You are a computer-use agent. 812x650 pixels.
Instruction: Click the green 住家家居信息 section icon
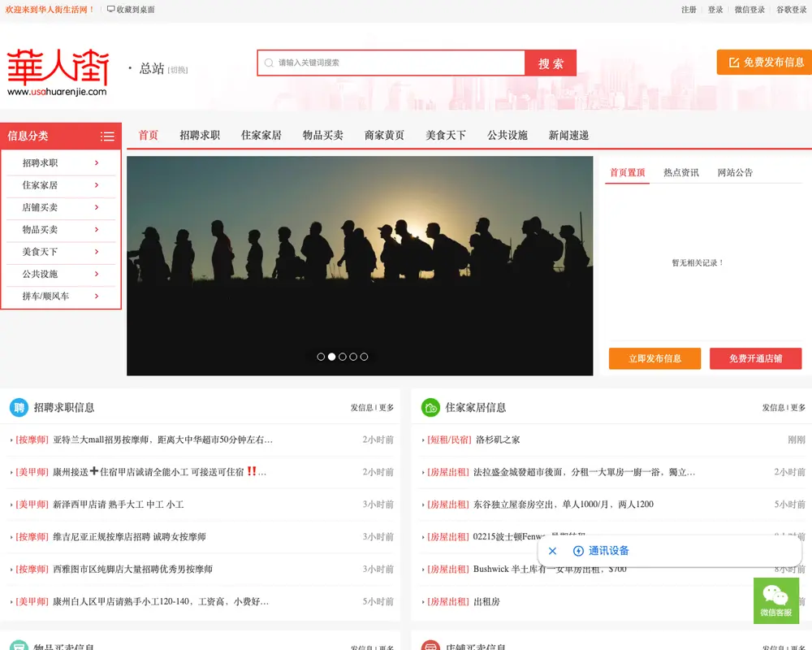point(430,407)
